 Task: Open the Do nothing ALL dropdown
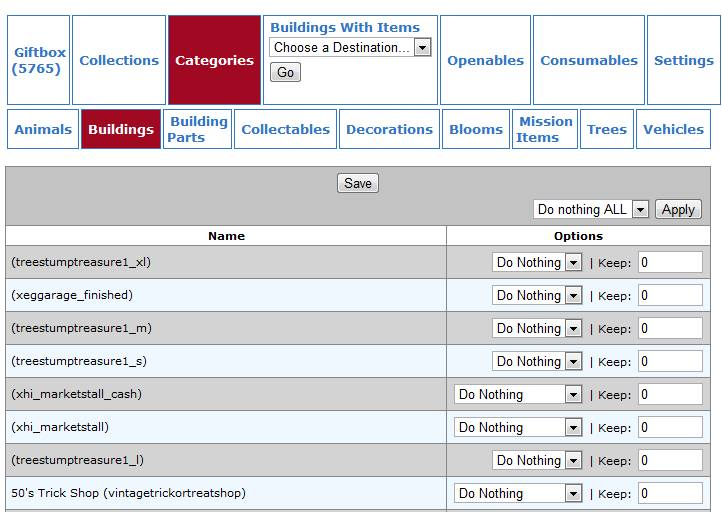591,209
